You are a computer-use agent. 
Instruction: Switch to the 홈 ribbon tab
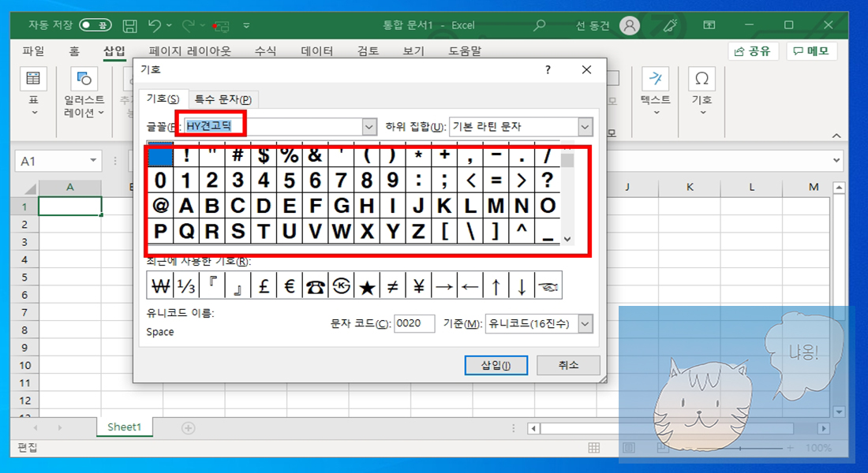click(74, 51)
